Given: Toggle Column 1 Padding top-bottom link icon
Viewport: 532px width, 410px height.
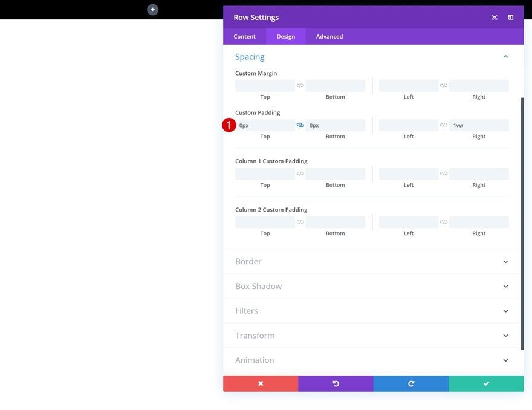Looking at the screenshot, I should pyautogui.click(x=300, y=174).
